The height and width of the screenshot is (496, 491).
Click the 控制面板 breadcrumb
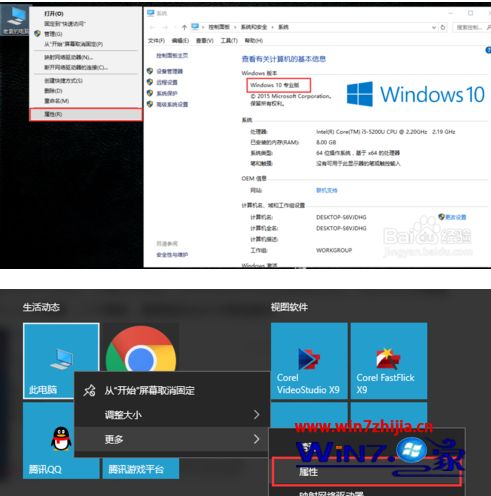tap(219, 27)
